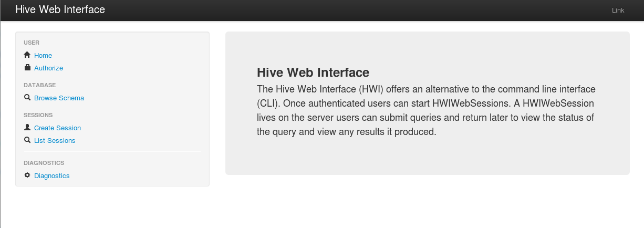The width and height of the screenshot is (644, 228).
Task: Click the DATABASE section header
Action: pyautogui.click(x=39, y=85)
